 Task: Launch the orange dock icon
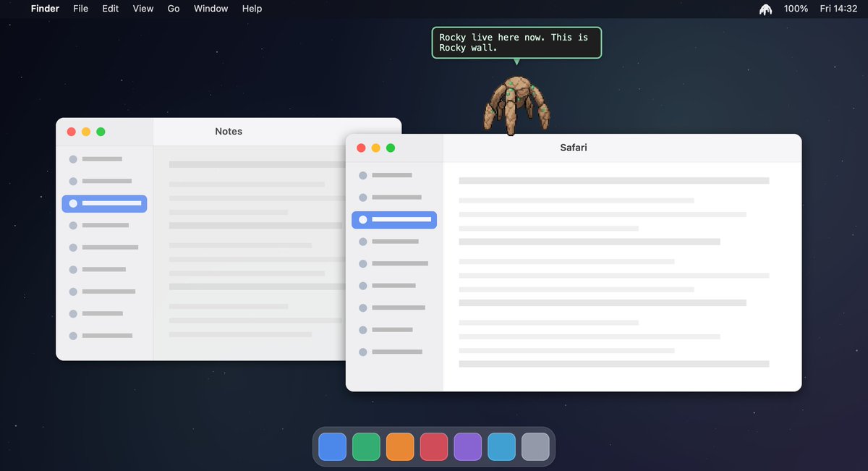(x=400, y=446)
